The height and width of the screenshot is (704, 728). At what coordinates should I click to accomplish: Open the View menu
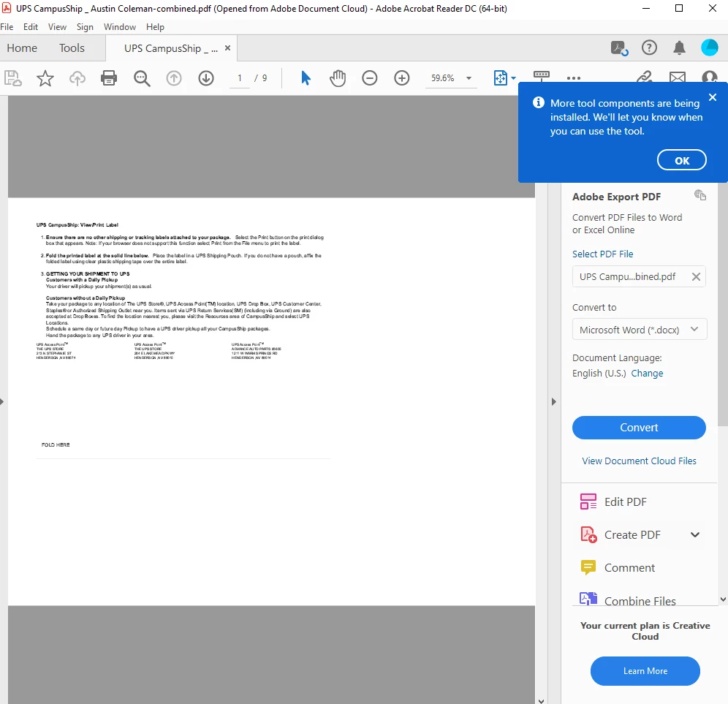pyautogui.click(x=57, y=27)
